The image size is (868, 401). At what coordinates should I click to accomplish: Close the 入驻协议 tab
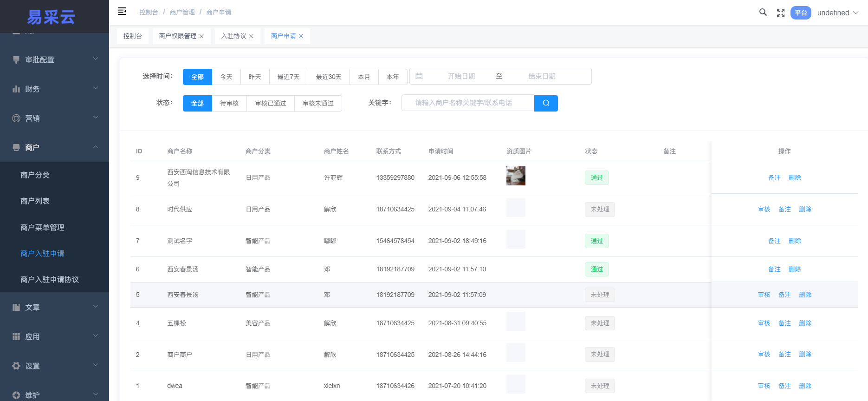pos(251,36)
